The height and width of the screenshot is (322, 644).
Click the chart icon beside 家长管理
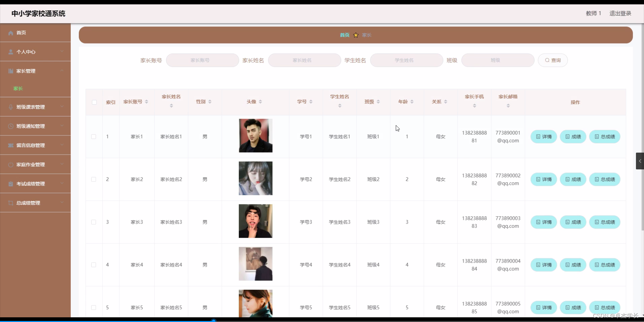pyautogui.click(x=10, y=71)
